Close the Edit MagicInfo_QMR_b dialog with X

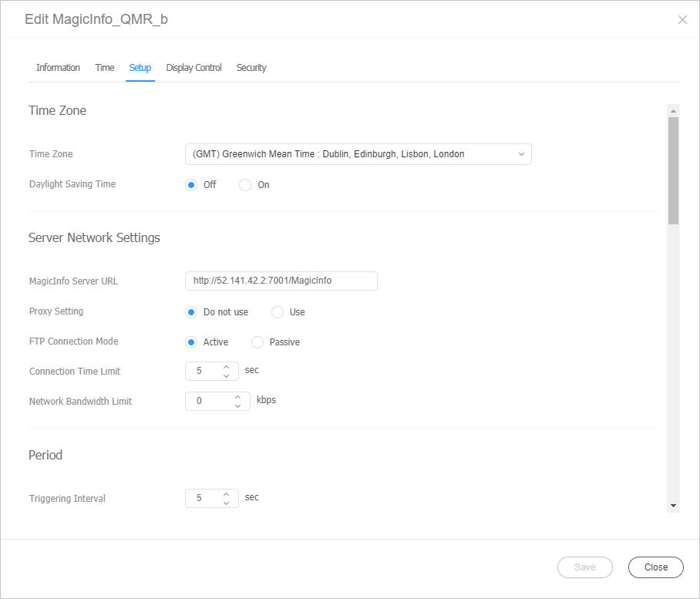click(682, 20)
